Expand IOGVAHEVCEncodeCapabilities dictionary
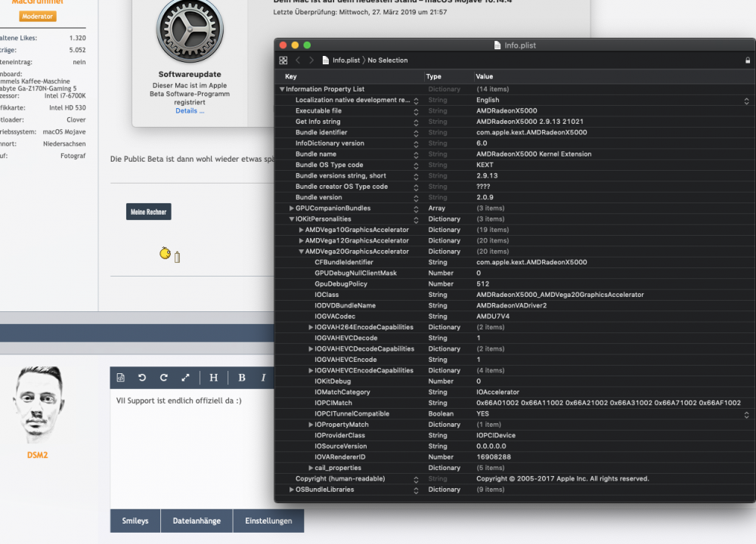 311,370
